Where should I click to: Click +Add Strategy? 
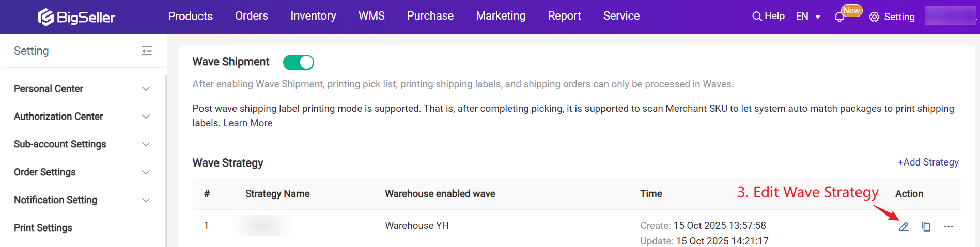tap(928, 162)
